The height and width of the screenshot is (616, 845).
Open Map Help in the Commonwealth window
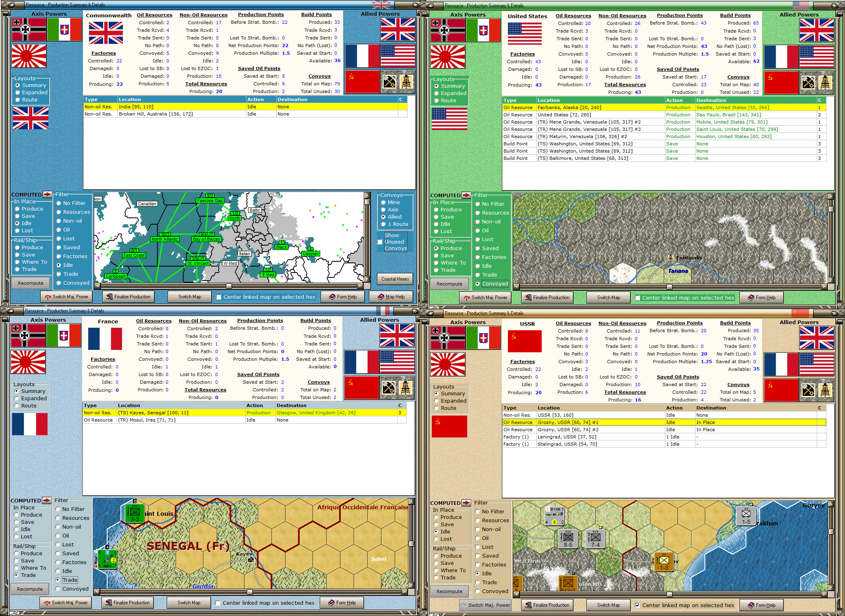(391, 297)
